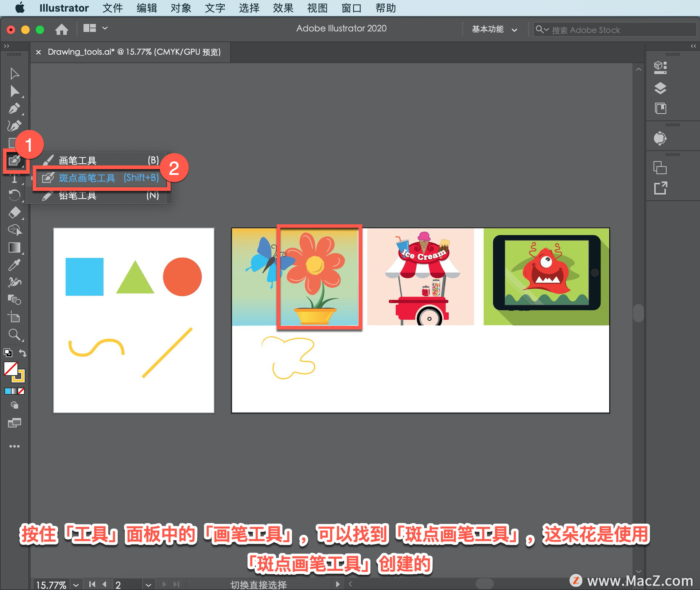Click the Fill swatch set to none

tap(10, 368)
